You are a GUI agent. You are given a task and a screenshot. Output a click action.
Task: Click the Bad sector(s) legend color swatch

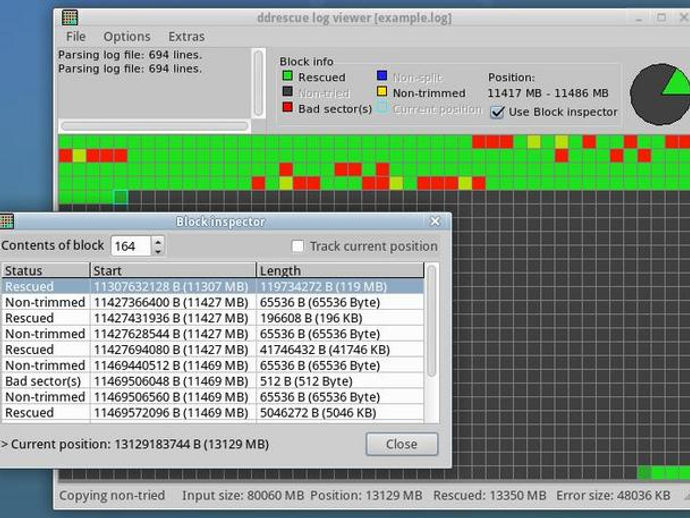287,107
